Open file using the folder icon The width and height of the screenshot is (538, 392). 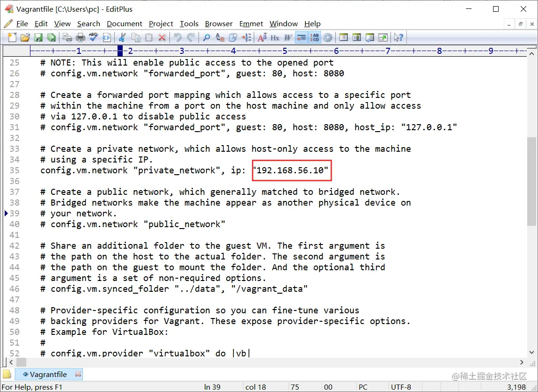[x=25, y=37]
